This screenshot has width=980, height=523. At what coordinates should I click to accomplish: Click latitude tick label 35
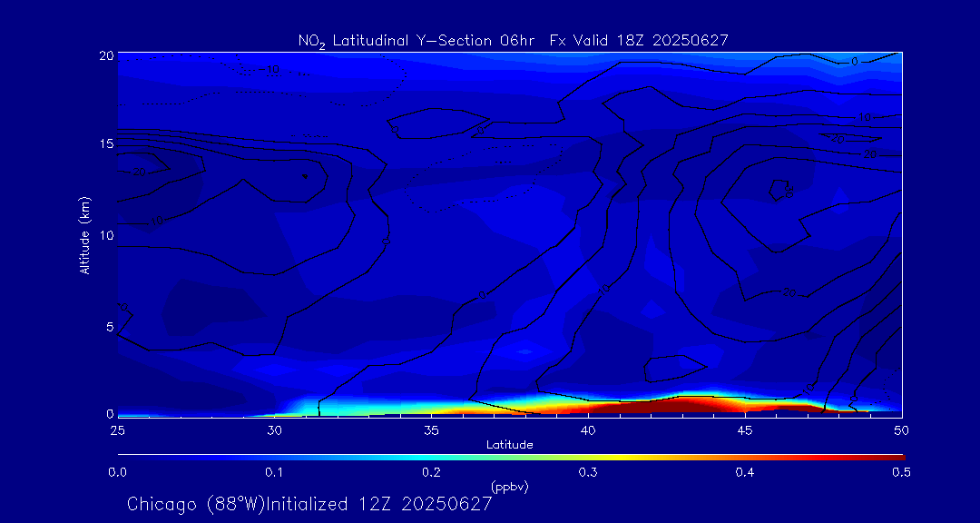tap(431, 430)
